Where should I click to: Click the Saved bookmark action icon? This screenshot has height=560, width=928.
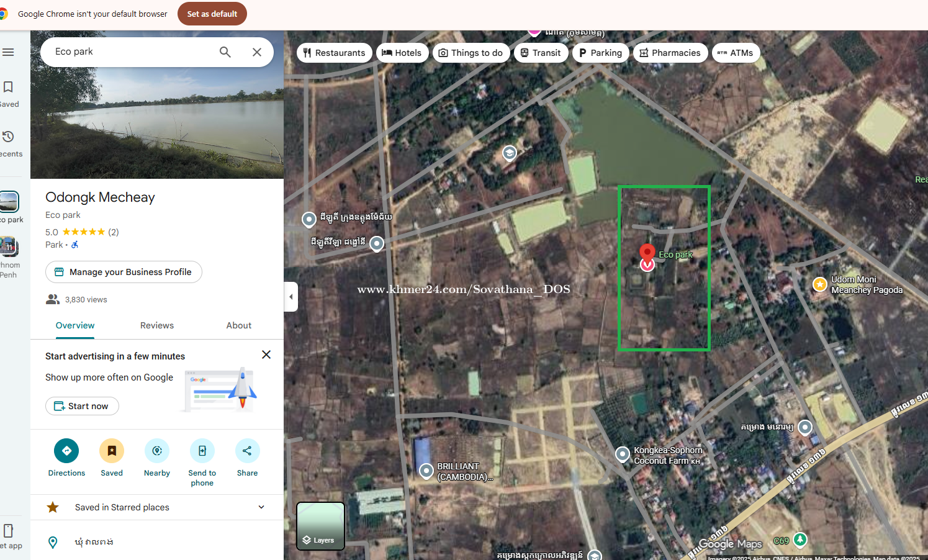click(x=112, y=451)
